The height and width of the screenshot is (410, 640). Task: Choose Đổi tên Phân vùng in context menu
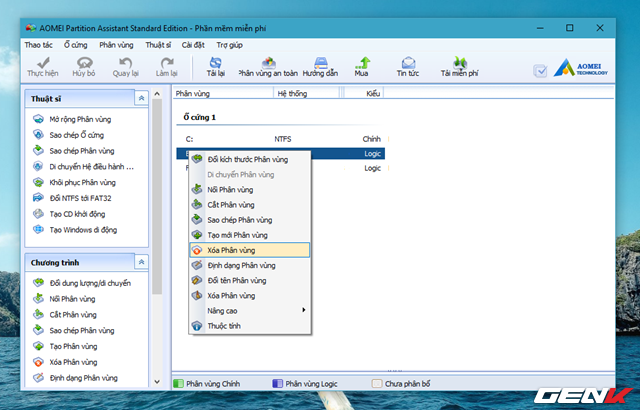point(250,281)
